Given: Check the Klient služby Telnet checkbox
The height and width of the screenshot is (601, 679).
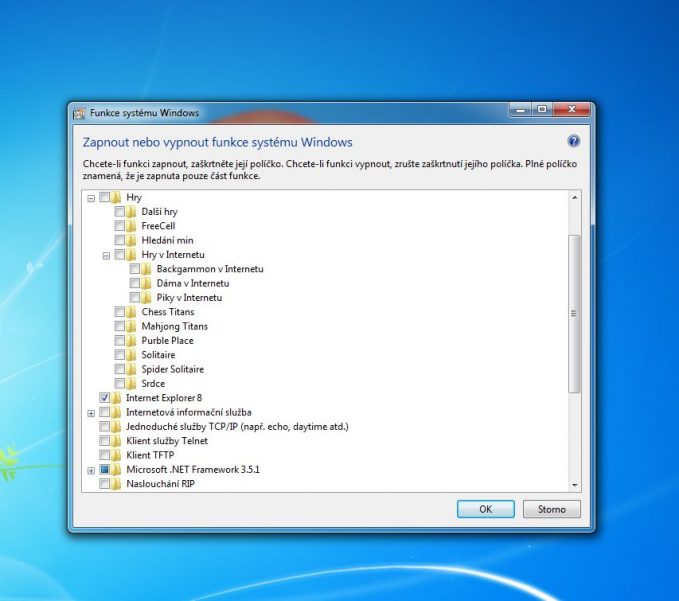Looking at the screenshot, I should [104, 441].
